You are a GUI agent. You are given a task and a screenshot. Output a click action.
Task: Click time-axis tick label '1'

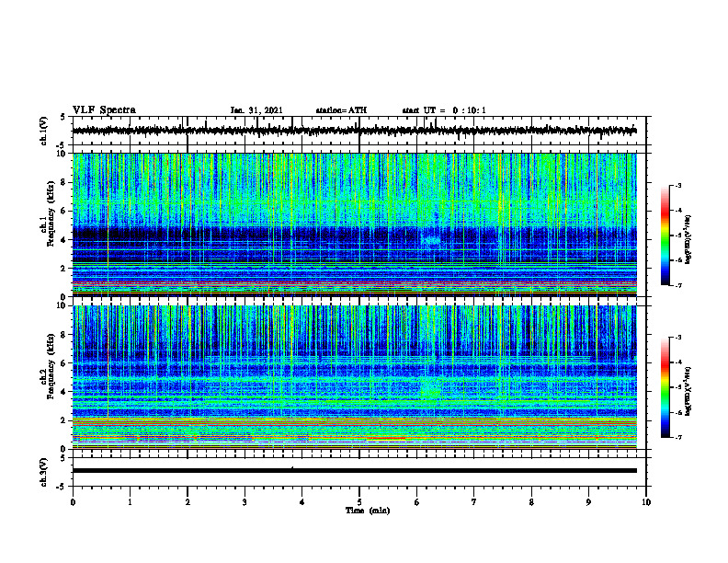tap(130, 502)
